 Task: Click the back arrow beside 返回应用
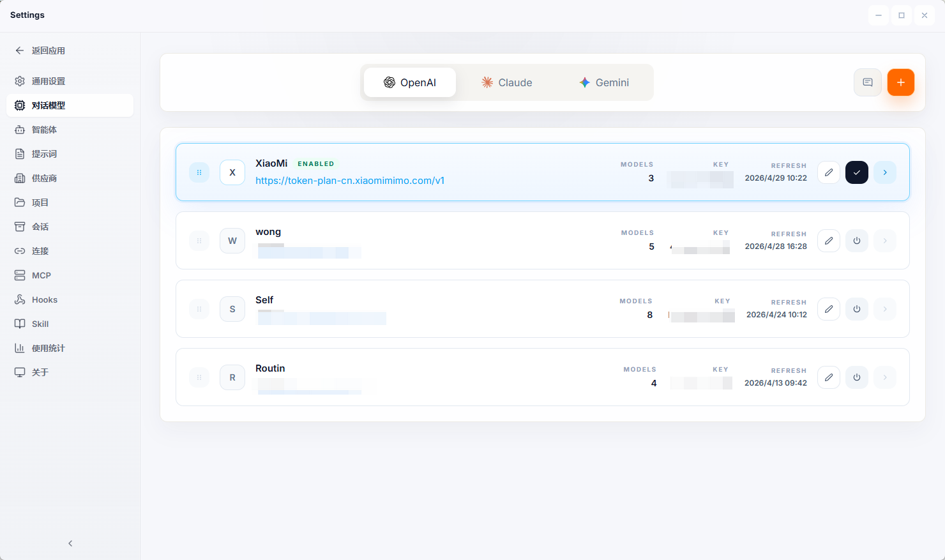pos(20,50)
